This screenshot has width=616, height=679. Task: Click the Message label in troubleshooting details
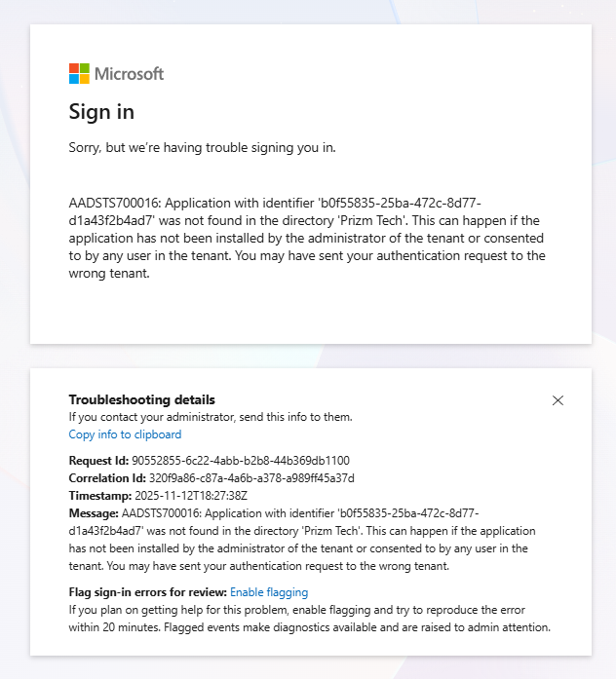[92, 513]
